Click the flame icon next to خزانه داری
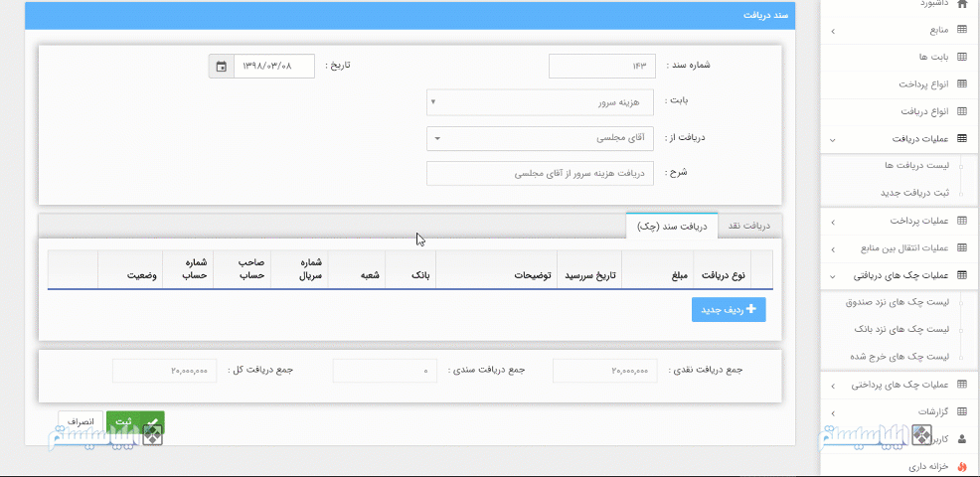 tap(962, 466)
